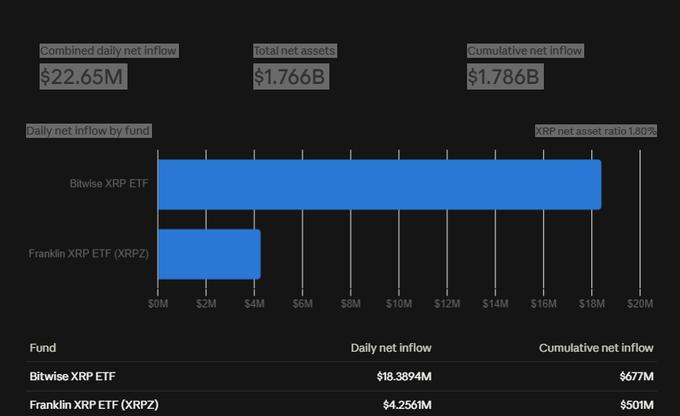Screen dimensions: 680x416
Task: Click the XRP net asset ratio 1.80% text
Action: pos(596,131)
